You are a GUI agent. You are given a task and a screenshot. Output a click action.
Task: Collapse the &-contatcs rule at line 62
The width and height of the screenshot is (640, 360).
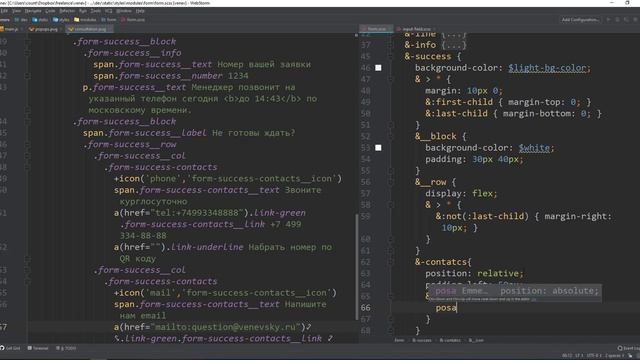pos(391,262)
